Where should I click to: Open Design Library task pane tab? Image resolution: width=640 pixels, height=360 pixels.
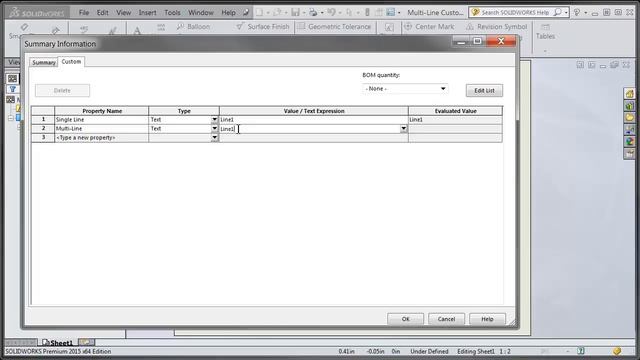pyautogui.click(x=629, y=106)
